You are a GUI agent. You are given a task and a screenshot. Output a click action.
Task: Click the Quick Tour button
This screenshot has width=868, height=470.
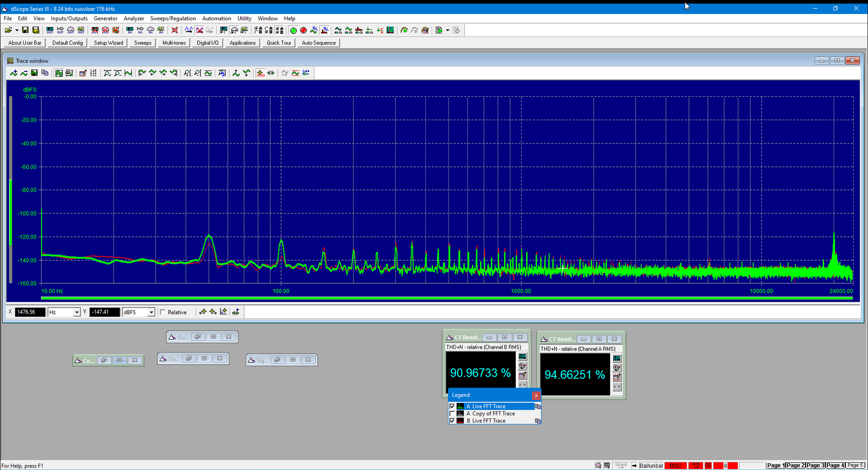278,43
